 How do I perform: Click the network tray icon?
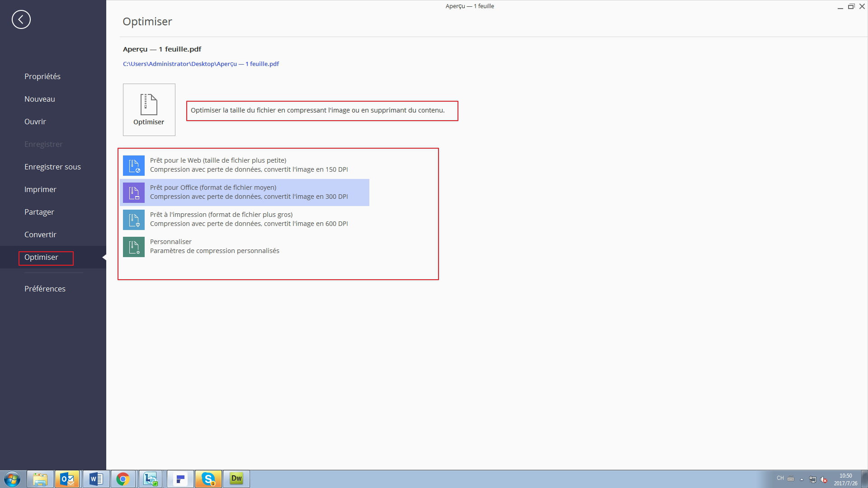[813, 479]
